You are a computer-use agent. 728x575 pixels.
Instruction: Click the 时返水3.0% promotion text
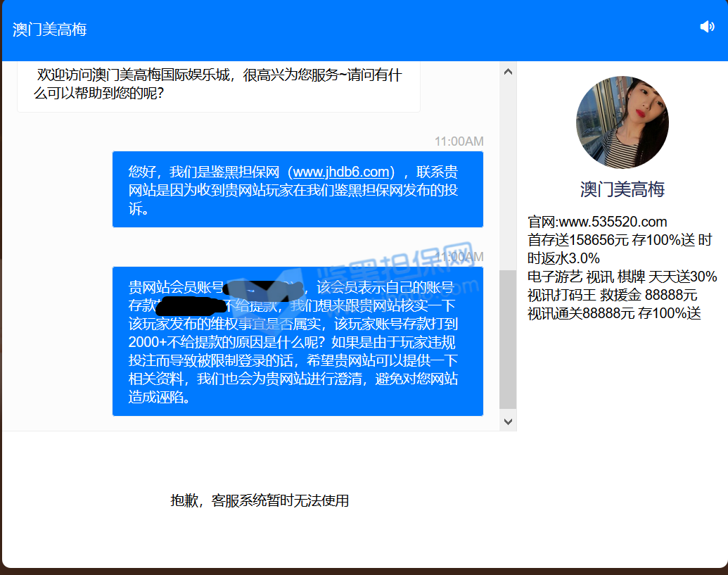pyautogui.click(x=563, y=258)
